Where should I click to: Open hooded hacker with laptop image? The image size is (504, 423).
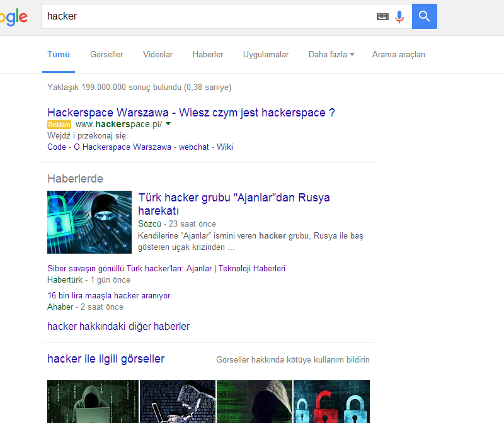coord(93,402)
